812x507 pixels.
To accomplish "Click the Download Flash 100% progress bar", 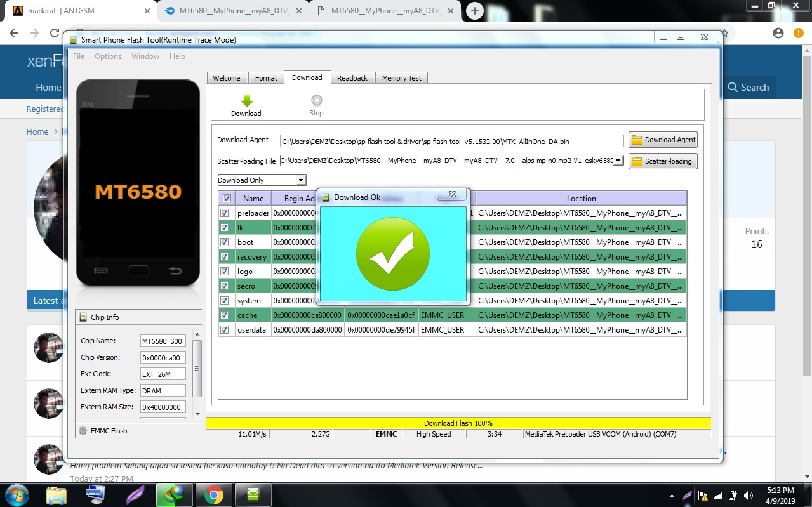I will pyautogui.click(x=458, y=423).
